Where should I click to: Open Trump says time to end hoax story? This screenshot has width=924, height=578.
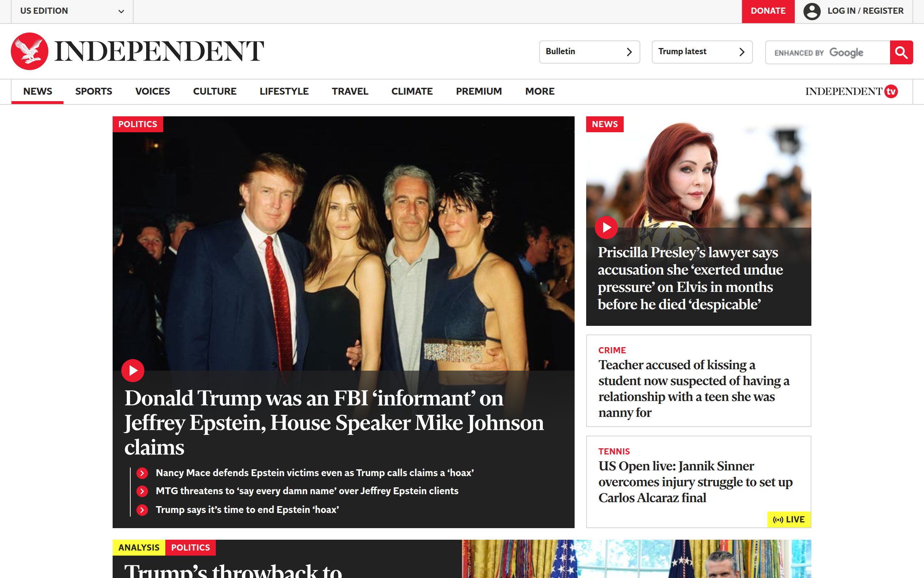[247, 510]
